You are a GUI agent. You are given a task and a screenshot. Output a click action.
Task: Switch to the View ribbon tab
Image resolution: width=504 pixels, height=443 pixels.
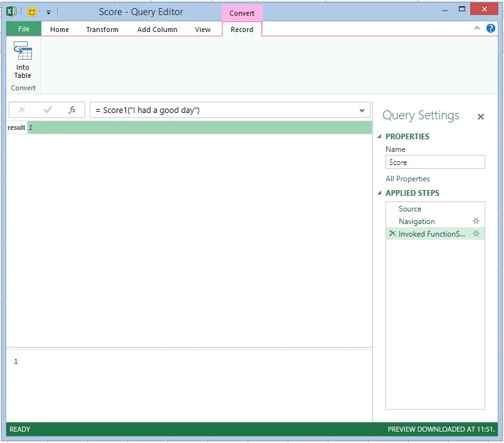[203, 29]
